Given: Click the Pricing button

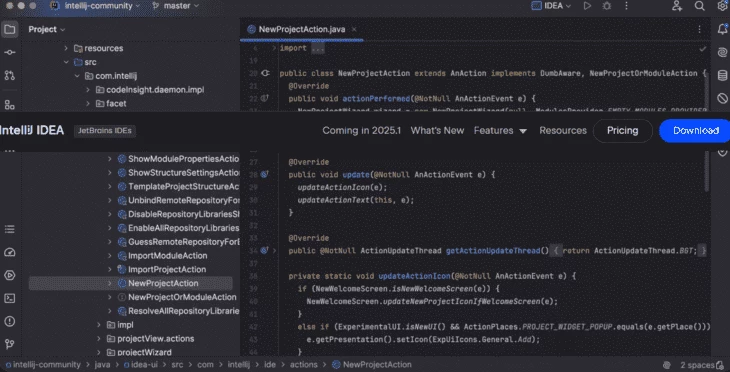Looking at the screenshot, I should [622, 131].
